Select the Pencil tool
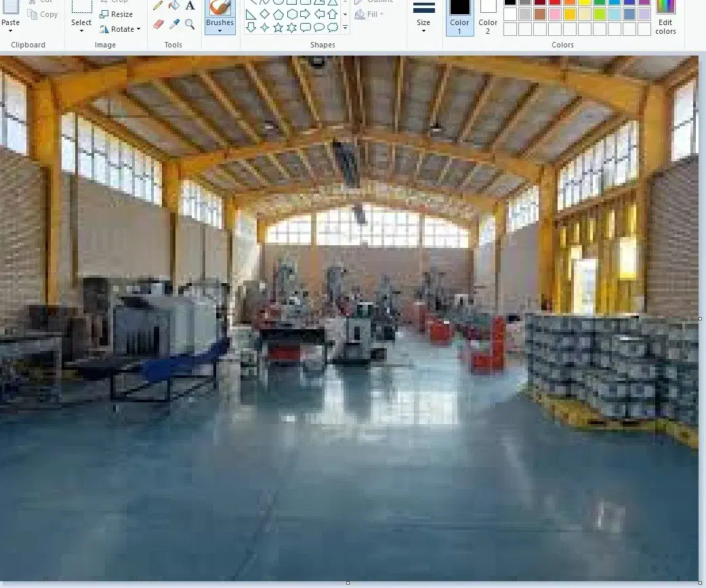Screen dimensions: 706x588 pyautogui.click(x=158, y=6)
